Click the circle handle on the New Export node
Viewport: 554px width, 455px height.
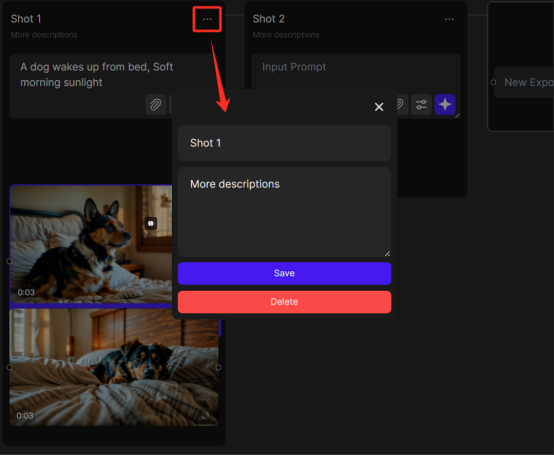click(493, 82)
